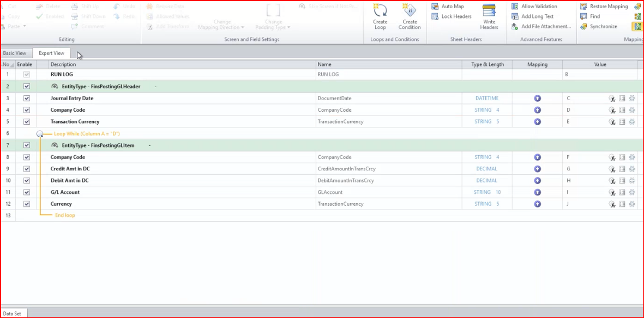This screenshot has width=644, height=318.
Task: Switch to the Basic View tab
Action: tap(14, 53)
